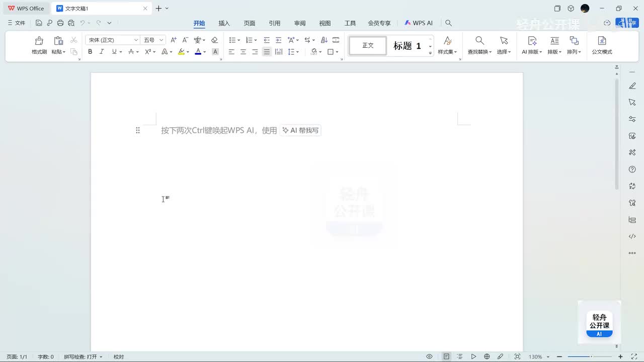Click the help question mark in right sidebar

pyautogui.click(x=632, y=169)
